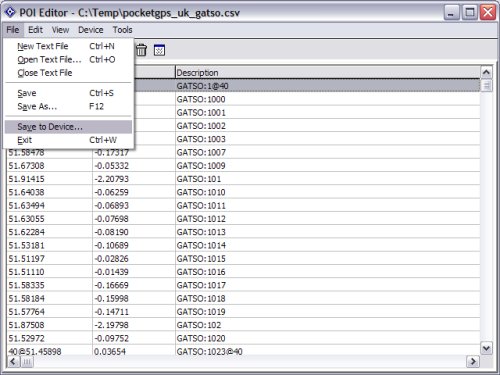Select the GATSO:1015 description cell
This screenshot has width=500, height=375.
tap(328, 258)
